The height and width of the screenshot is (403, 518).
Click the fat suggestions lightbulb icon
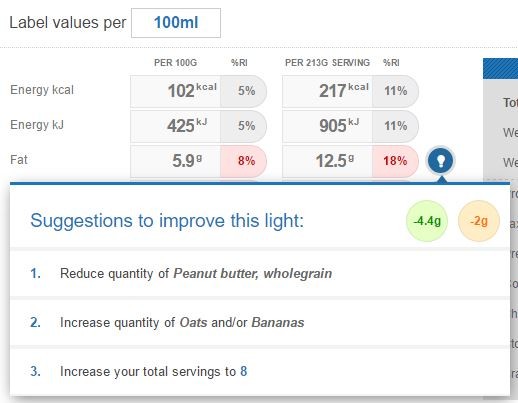pos(440,160)
